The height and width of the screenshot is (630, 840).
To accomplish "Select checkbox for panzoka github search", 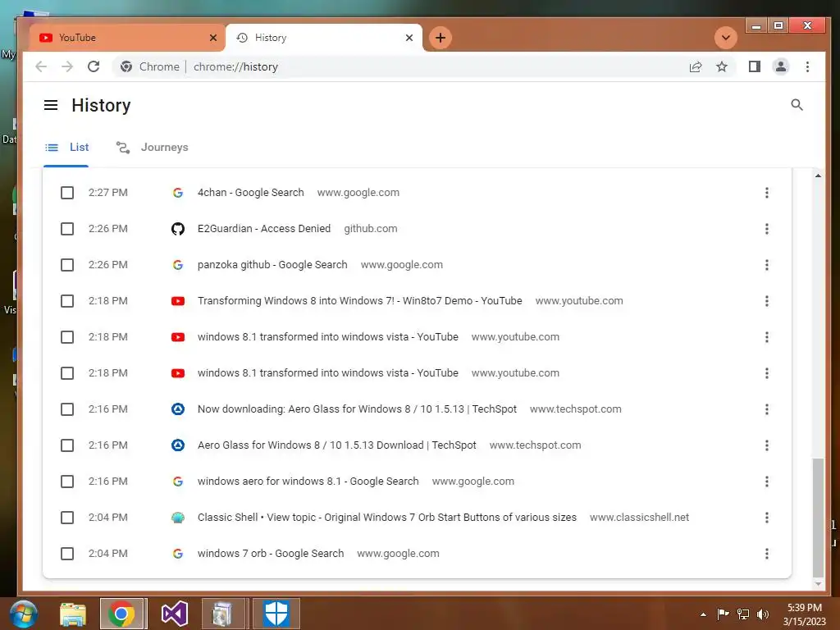I will pos(67,265).
